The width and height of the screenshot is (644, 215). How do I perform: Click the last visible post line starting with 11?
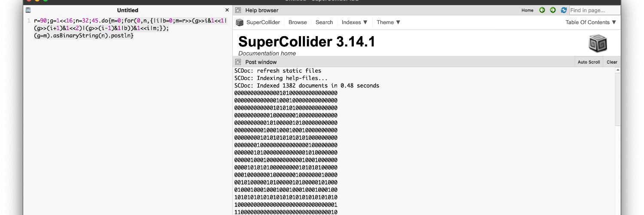[x=286, y=212]
